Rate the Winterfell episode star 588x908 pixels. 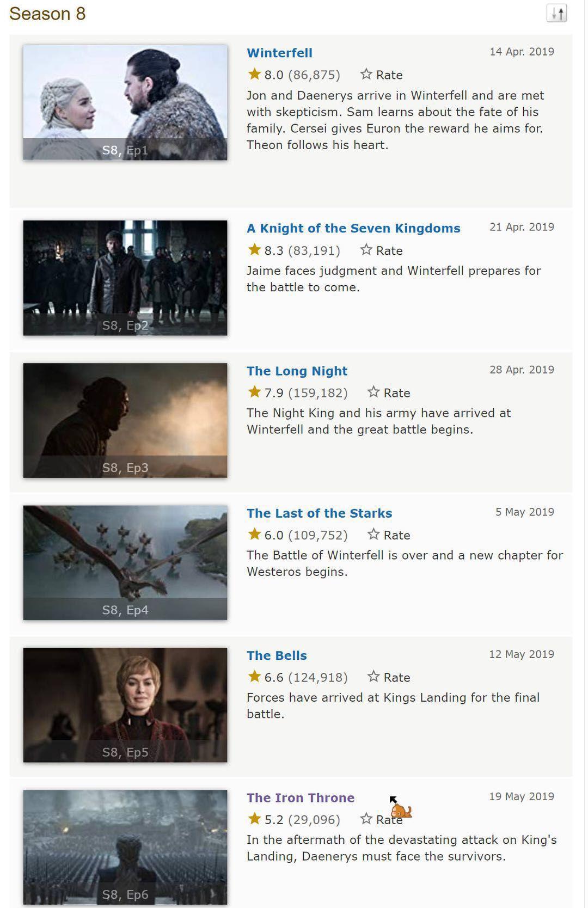click(381, 75)
